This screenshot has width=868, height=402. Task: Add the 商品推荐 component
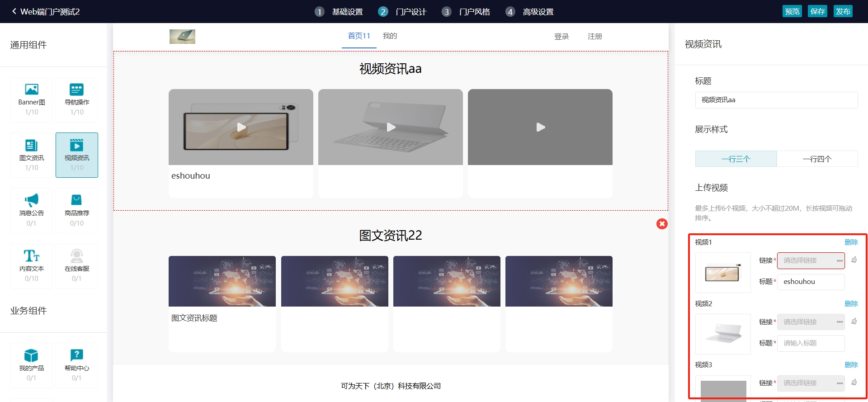(77, 211)
